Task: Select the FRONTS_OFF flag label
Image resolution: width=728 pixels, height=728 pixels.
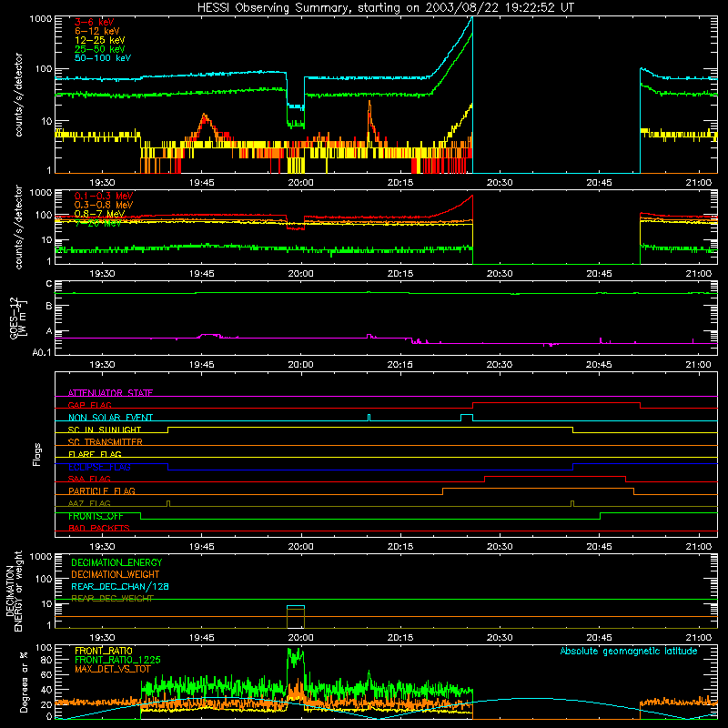Action: [96, 516]
